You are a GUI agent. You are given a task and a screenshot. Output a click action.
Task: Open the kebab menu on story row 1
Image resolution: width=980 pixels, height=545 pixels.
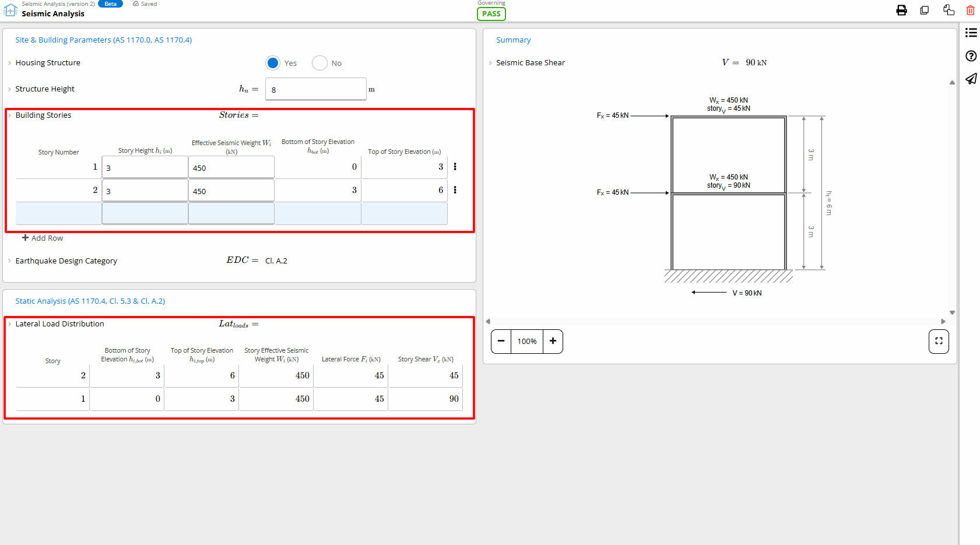[x=455, y=167]
